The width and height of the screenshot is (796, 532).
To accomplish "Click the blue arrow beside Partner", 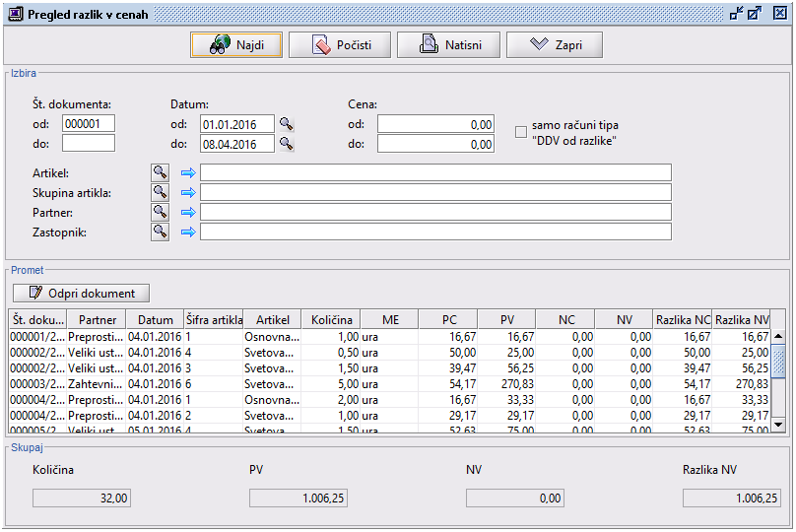I will pyautogui.click(x=188, y=213).
